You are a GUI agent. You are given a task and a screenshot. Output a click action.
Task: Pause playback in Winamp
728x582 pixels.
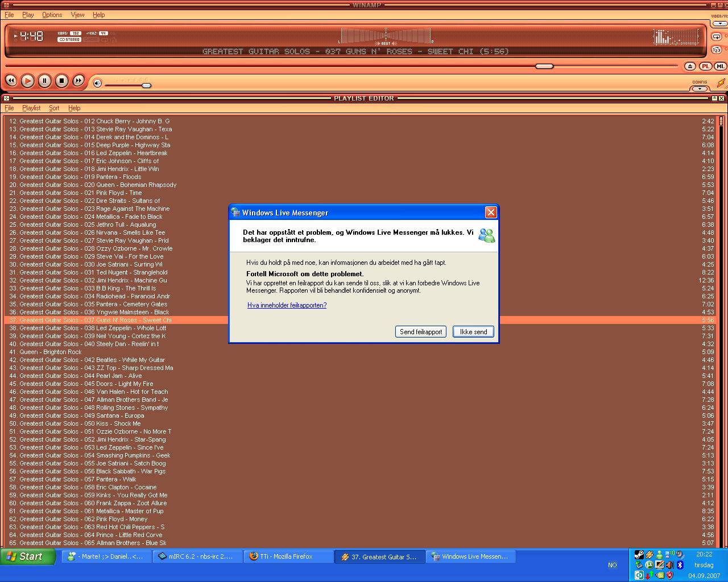coord(44,81)
